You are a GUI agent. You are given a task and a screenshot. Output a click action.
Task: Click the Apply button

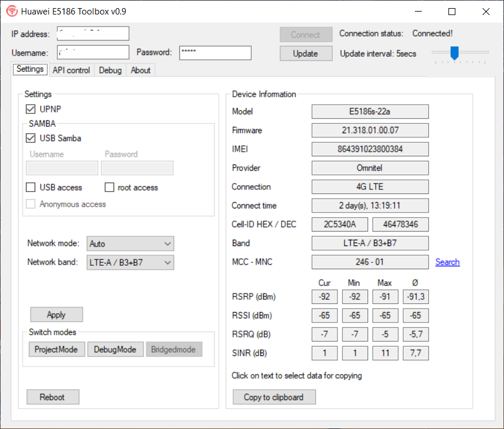point(56,314)
